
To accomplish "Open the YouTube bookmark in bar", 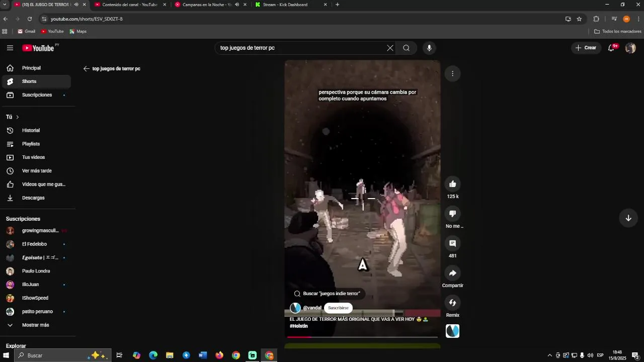I will [52, 31].
